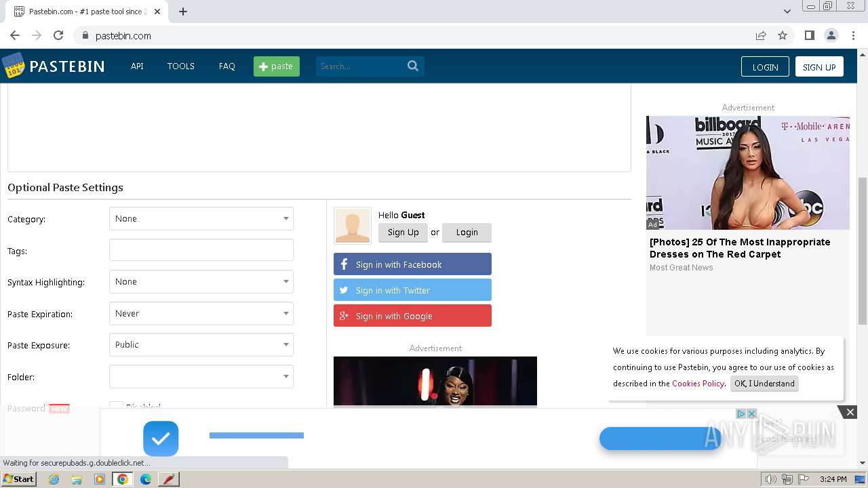Click the volume tray icon
Screen dimensions: 868x488
coord(770,479)
